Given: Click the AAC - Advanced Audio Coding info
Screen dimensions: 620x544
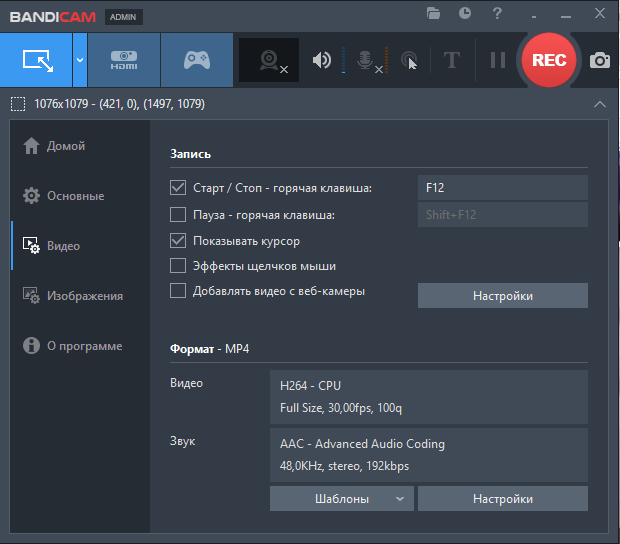Looking at the screenshot, I should [x=362, y=444].
